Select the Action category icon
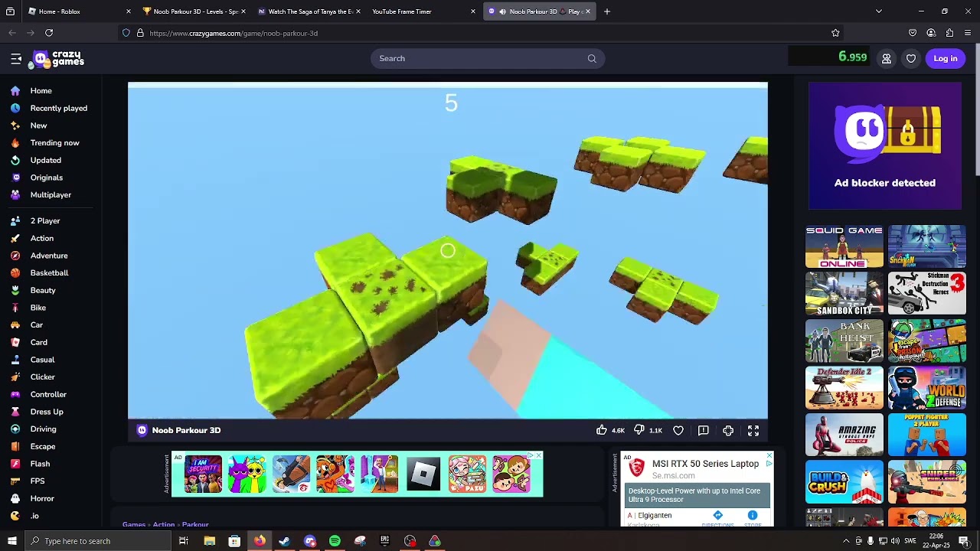The image size is (980, 551). (x=15, y=238)
